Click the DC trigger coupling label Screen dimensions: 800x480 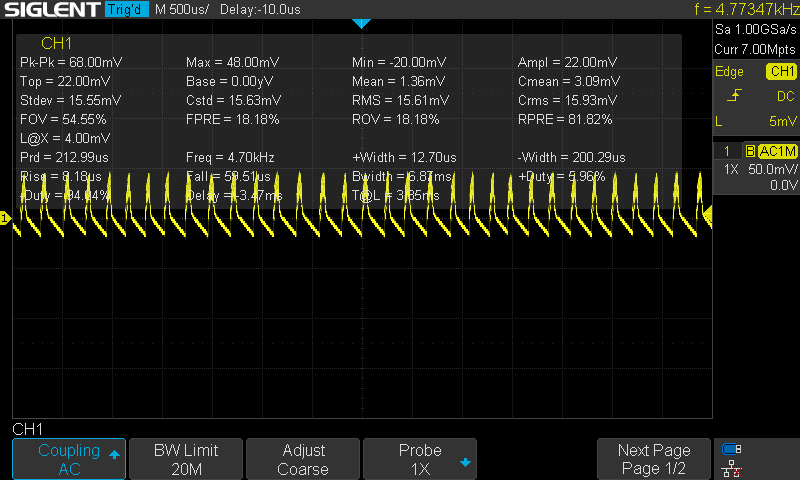[786, 96]
